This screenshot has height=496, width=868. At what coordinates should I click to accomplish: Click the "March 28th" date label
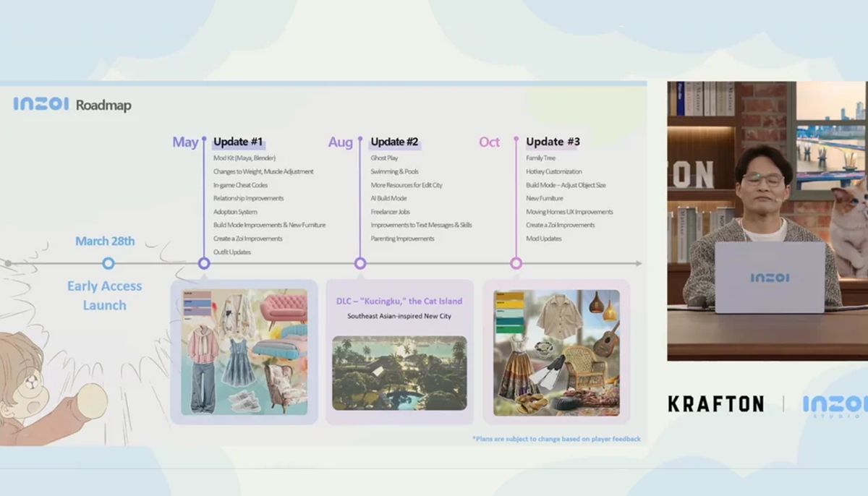pos(105,241)
